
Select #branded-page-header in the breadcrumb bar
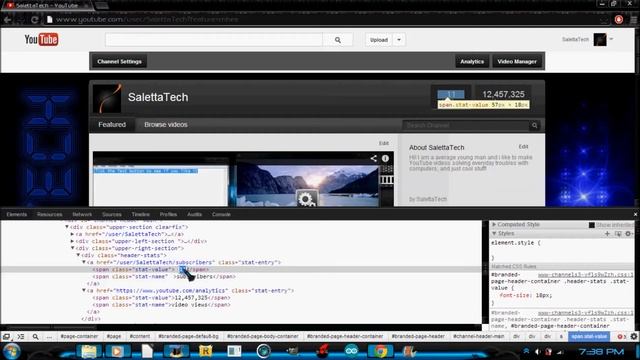[418, 336]
